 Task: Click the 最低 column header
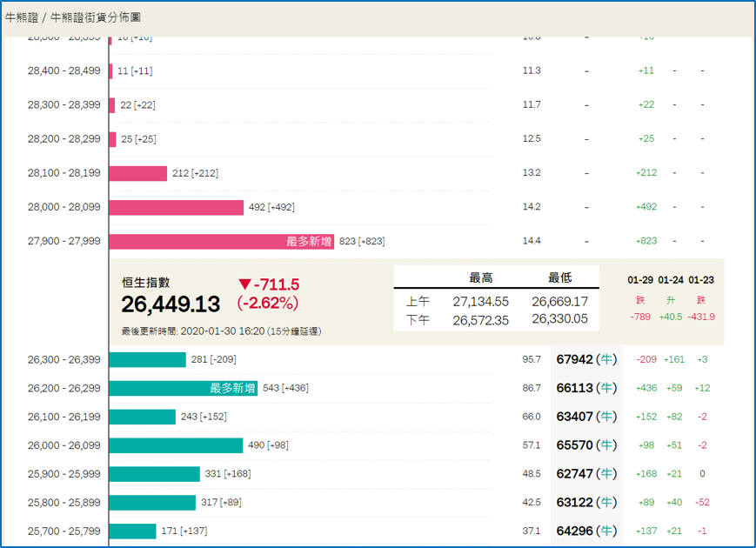[559, 277]
